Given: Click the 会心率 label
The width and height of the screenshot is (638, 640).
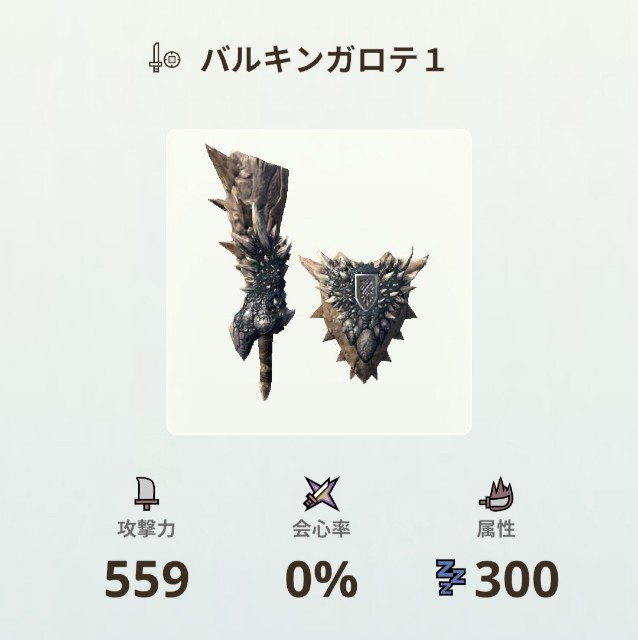Looking at the screenshot, I should 321,529.
